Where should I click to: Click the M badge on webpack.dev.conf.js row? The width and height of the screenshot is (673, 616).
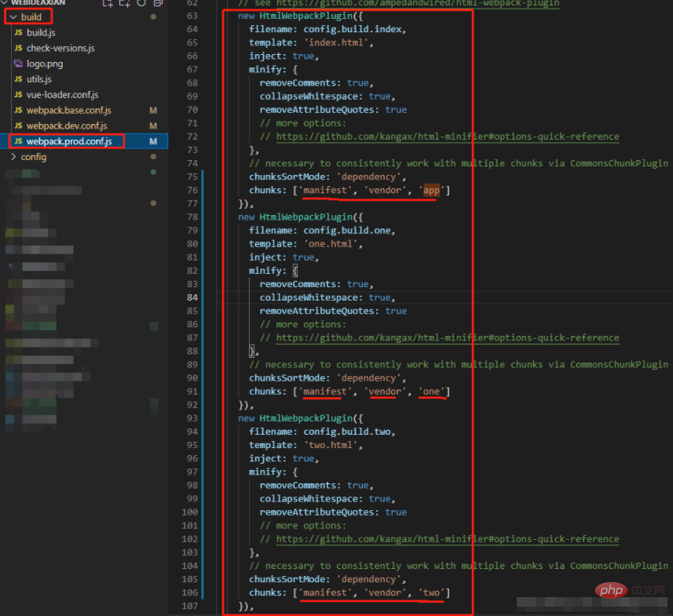coord(153,126)
